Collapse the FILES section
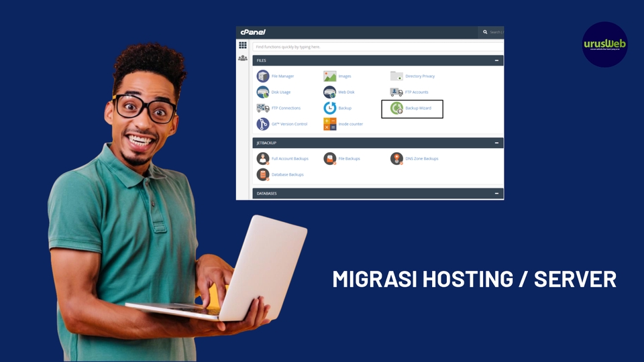The image size is (644, 362). coord(496,60)
